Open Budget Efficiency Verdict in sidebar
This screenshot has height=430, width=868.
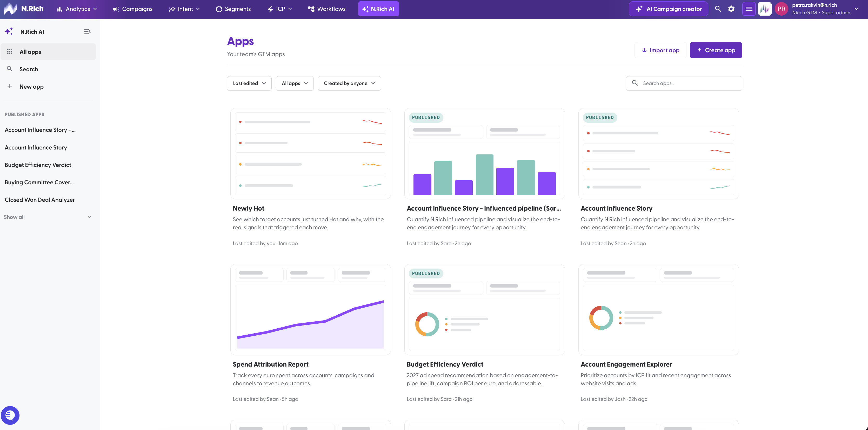[38, 165]
